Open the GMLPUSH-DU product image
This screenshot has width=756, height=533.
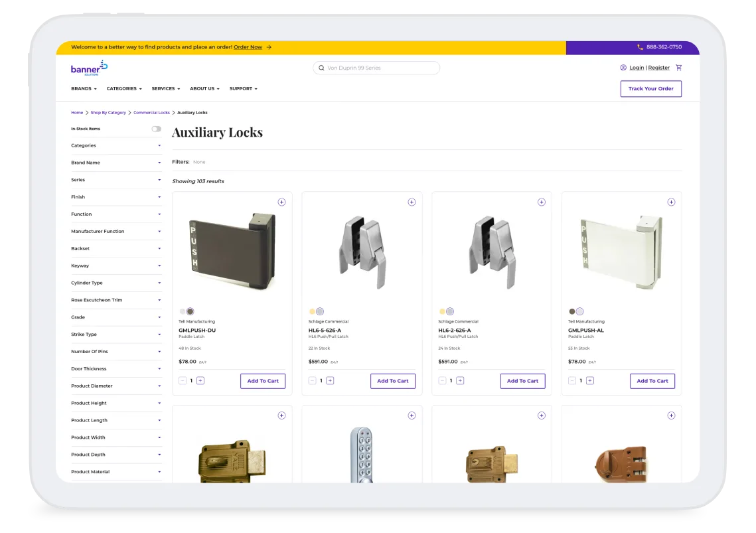pyautogui.click(x=232, y=251)
